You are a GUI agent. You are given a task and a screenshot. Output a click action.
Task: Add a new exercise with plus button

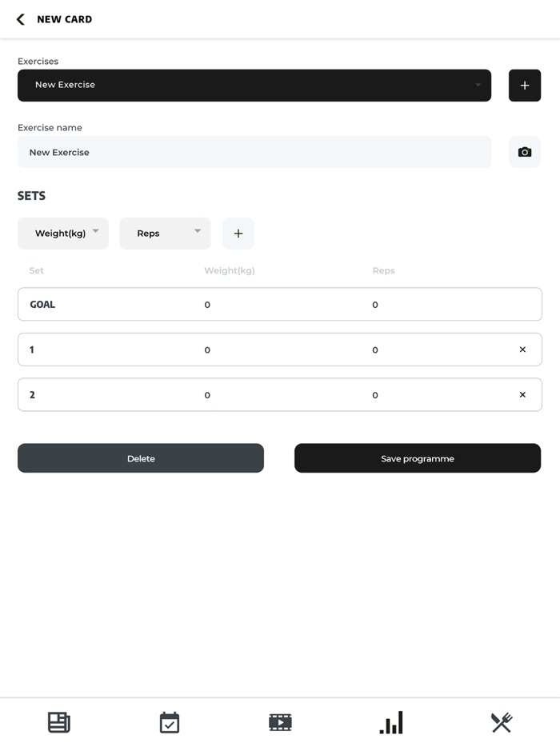pos(524,86)
